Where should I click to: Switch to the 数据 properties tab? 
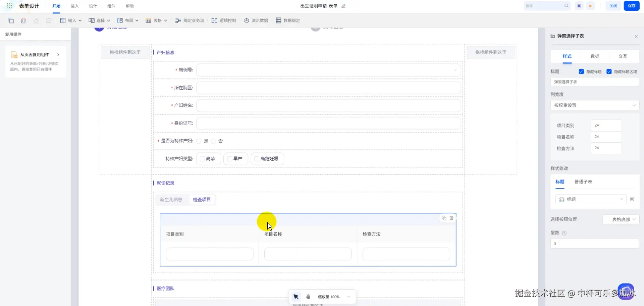(x=595, y=56)
